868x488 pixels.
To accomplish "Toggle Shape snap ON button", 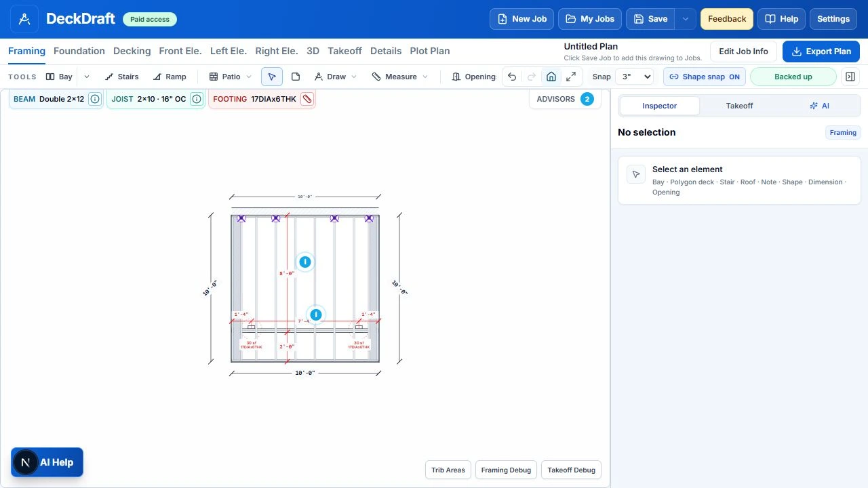I will click(x=705, y=77).
